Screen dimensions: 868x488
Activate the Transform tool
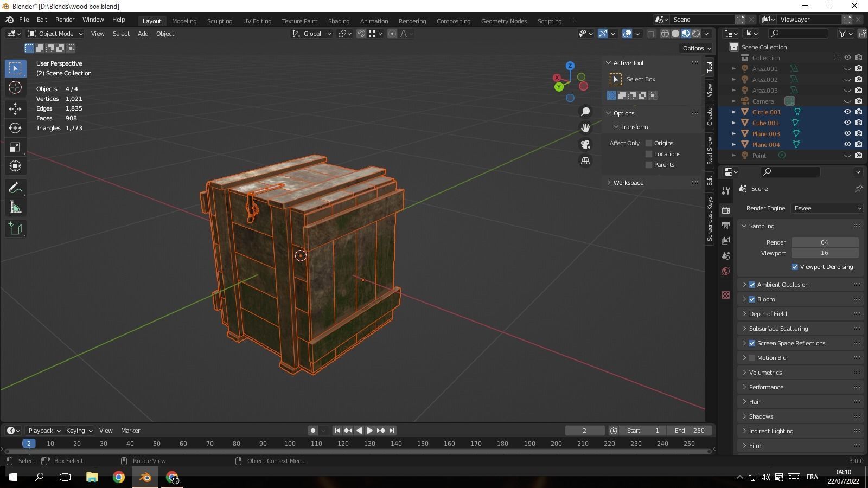tap(15, 166)
